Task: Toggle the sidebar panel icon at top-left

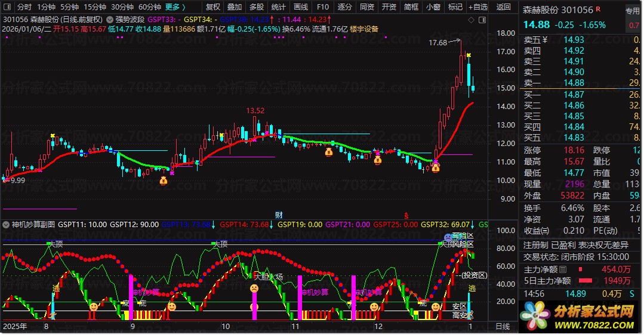Action: 7,7
